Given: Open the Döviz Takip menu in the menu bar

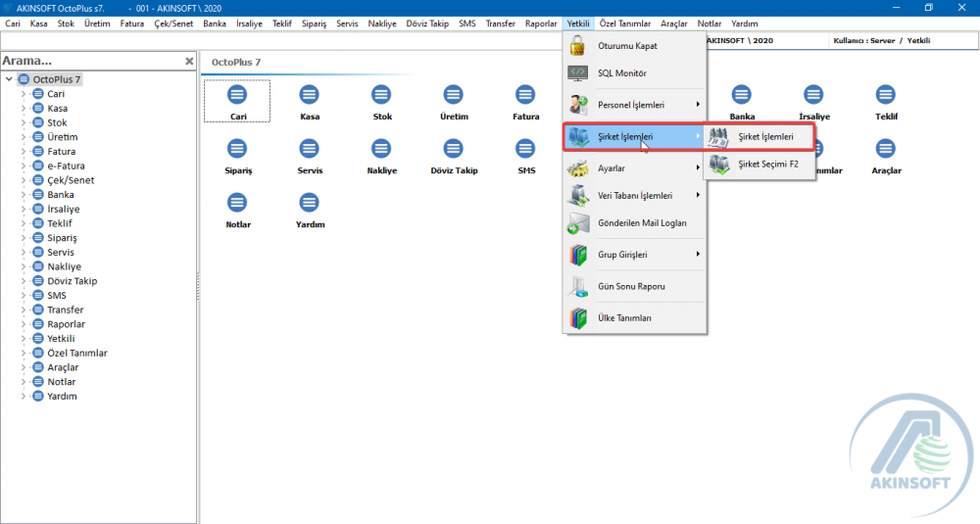Looking at the screenshot, I should click(x=427, y=24).
